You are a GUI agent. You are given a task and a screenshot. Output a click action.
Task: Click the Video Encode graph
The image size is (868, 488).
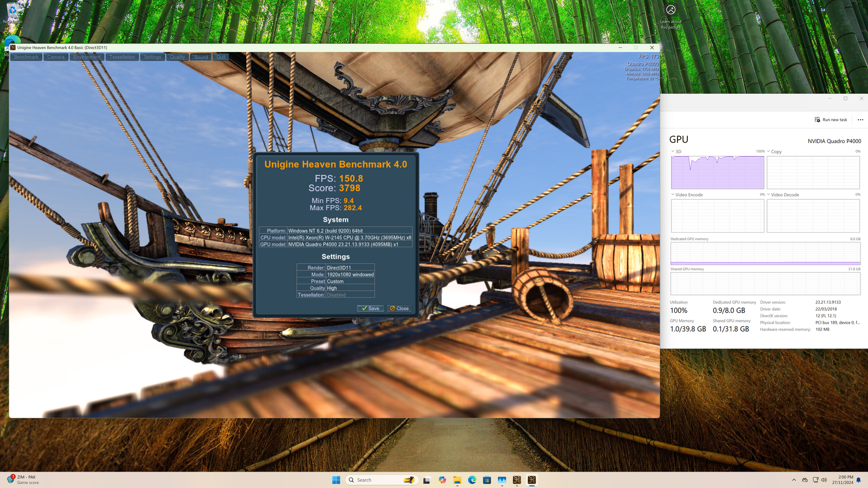pos(718,216)
